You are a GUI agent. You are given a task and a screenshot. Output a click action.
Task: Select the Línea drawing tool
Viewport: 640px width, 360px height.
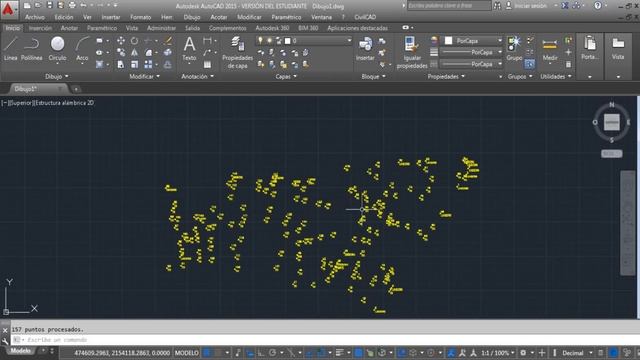coord(11,48)
